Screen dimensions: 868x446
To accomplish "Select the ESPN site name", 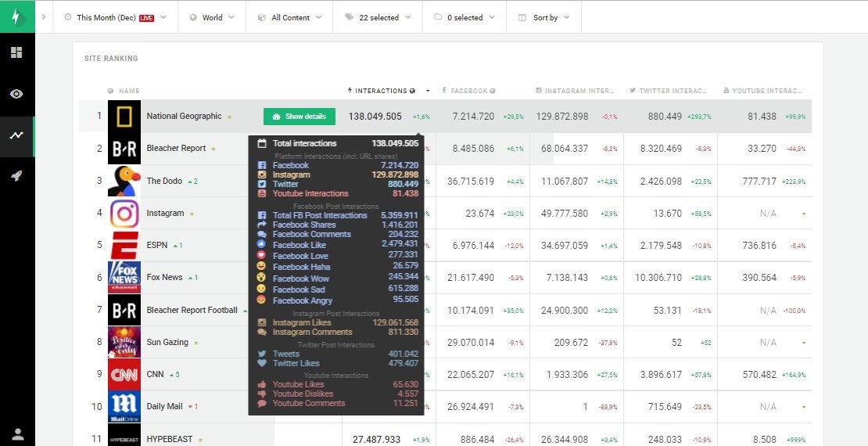I will (156, 246).
